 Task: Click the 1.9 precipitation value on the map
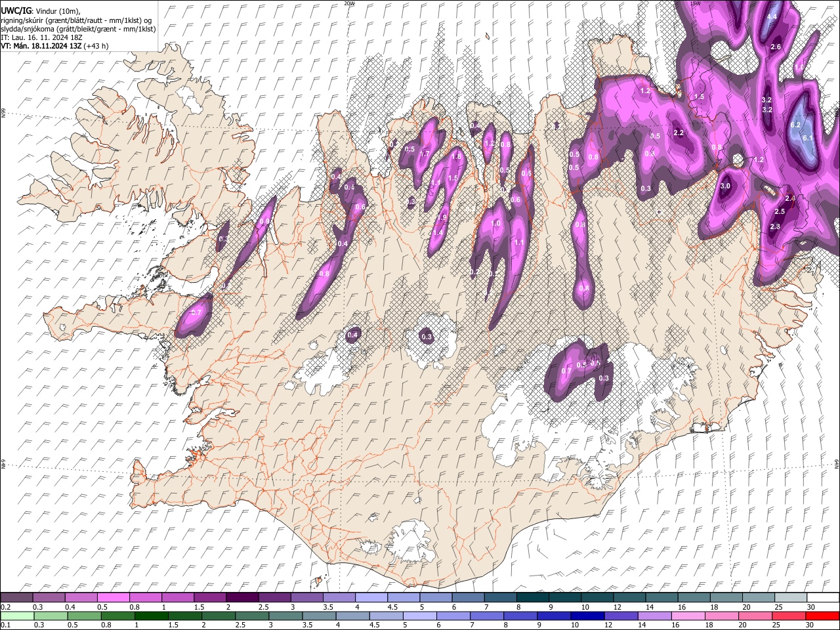[x=442, y=218]
